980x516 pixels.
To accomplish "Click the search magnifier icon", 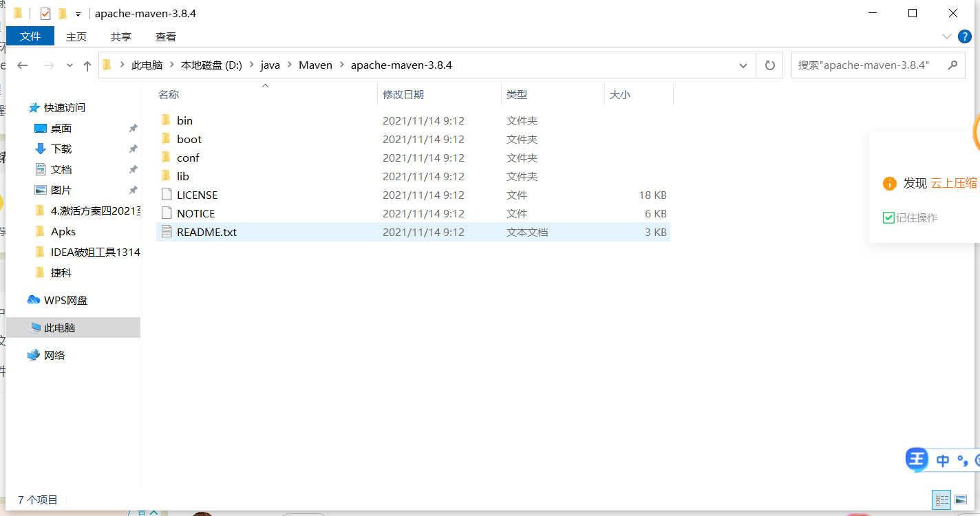I will [x=952, y=65].
